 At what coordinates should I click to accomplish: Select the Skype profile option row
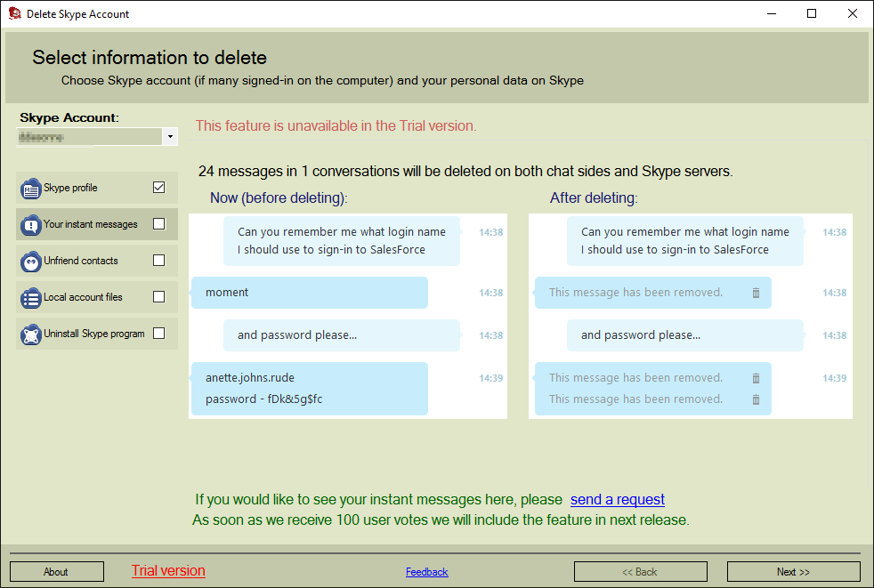tap(97, 188)
